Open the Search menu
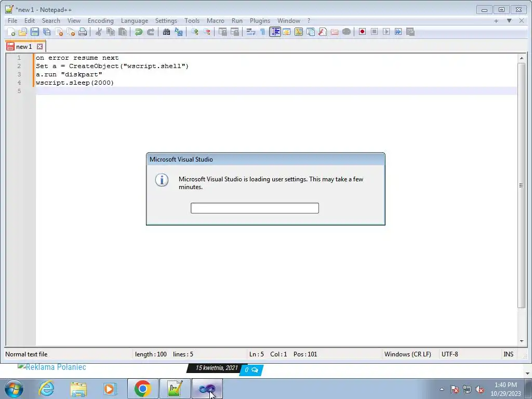Viewport: 532px width, 399px height. click(x=51, y=21)
